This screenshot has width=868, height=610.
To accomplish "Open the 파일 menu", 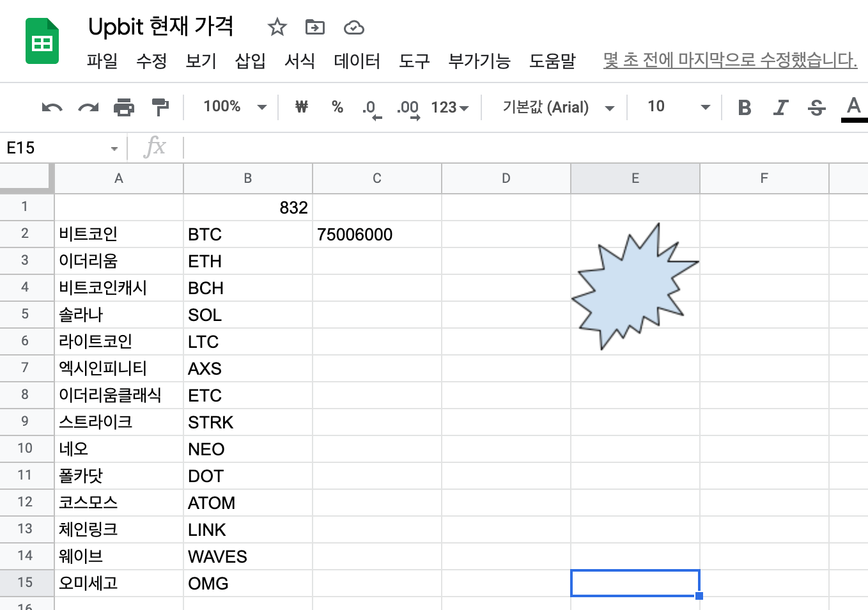I will coord(102,61).
